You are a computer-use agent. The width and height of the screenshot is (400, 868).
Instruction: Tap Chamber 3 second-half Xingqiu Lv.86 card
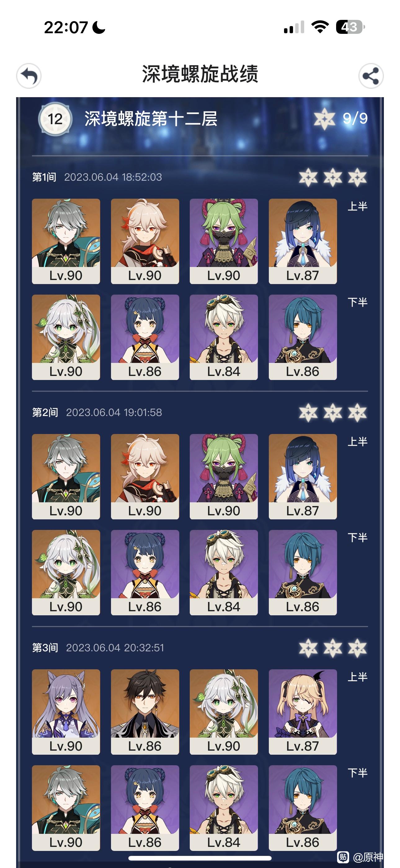coord(303,808)
